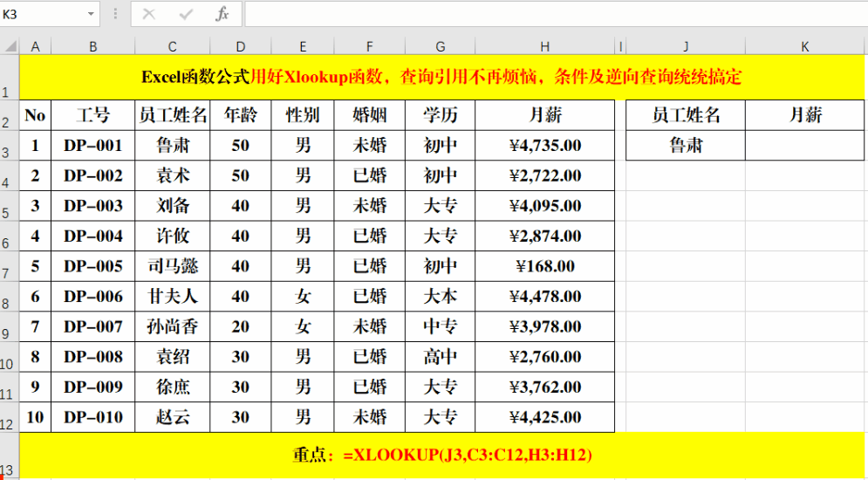Open the Name Box dropdown arrow

(91, 15)
